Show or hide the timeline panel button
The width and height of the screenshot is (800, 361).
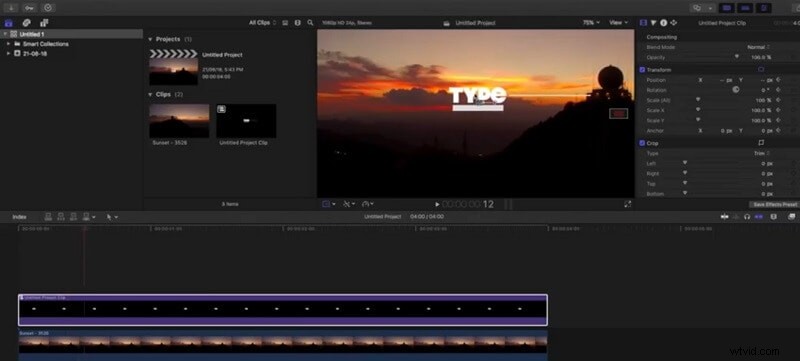(x=745, y=8)
